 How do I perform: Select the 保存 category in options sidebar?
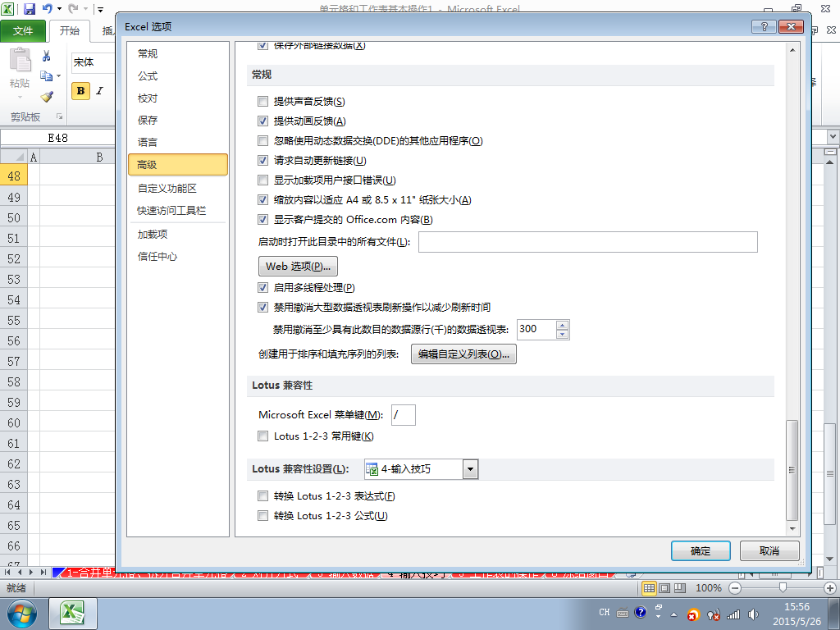coord(178,120)
